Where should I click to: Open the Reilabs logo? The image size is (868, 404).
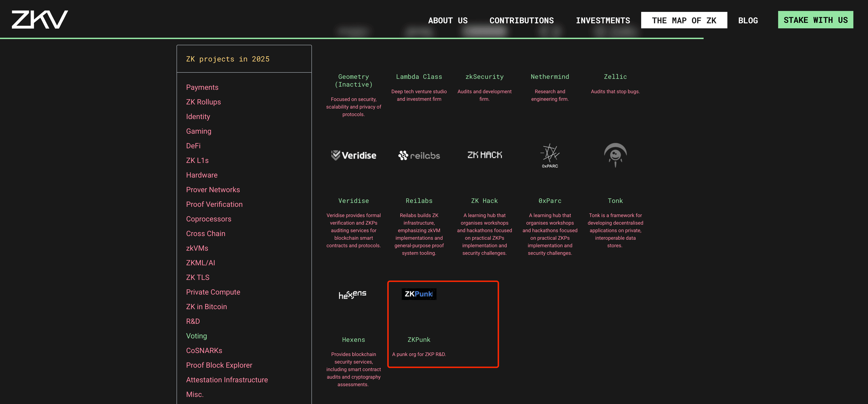[x=419, y=155]
